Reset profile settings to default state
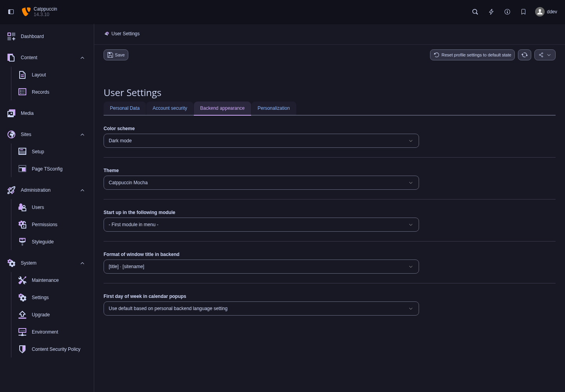Viewport: 565px width, 392px height. point(472,55)
